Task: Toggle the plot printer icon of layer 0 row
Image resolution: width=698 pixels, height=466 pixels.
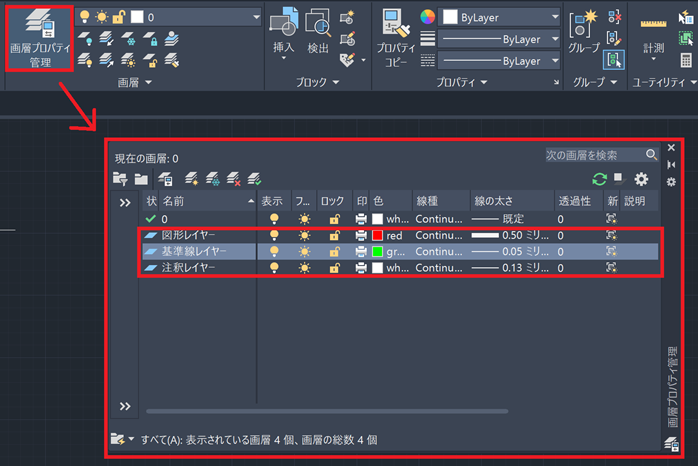Action: click(x=361, y=219)
